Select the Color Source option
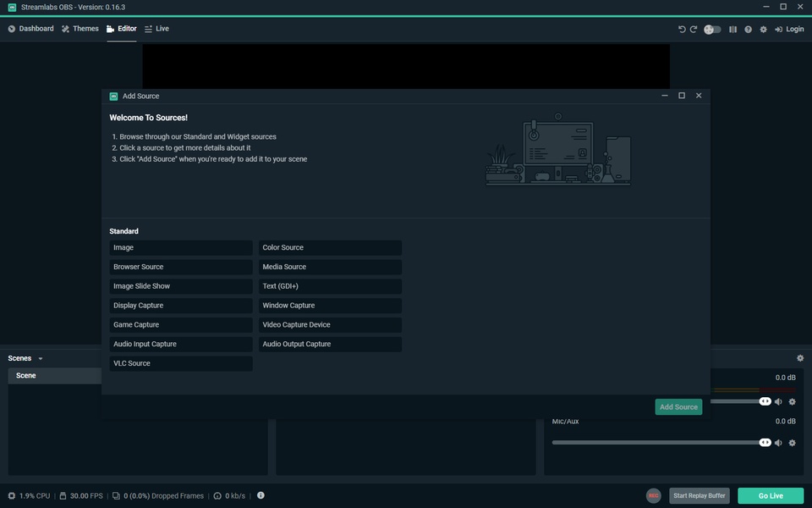Image resolution: width=812 pixels, height=508 pixels. point(330,248)
